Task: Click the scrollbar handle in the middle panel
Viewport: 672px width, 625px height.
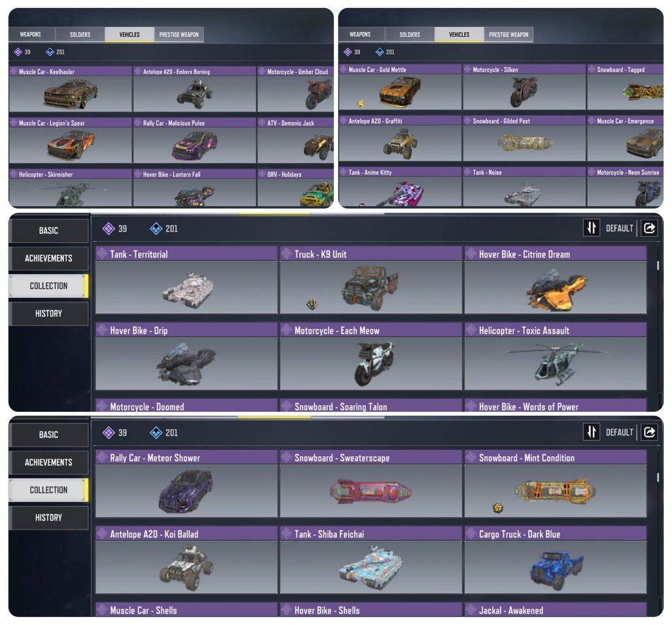Action: point(658,265)
